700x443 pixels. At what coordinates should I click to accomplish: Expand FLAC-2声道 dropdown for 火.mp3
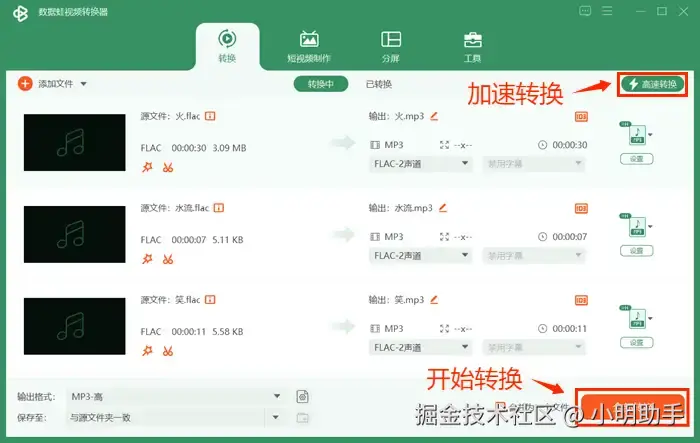420,164
